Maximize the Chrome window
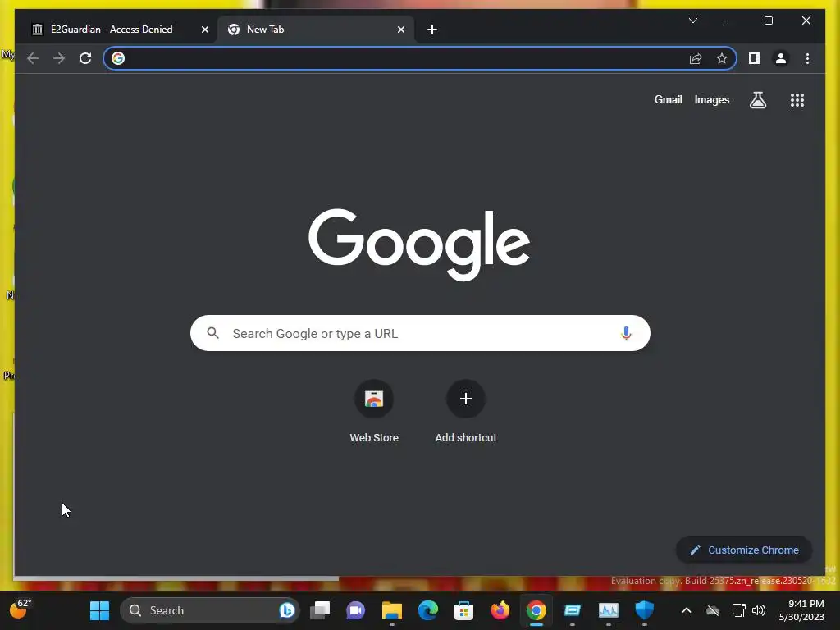 768,21
